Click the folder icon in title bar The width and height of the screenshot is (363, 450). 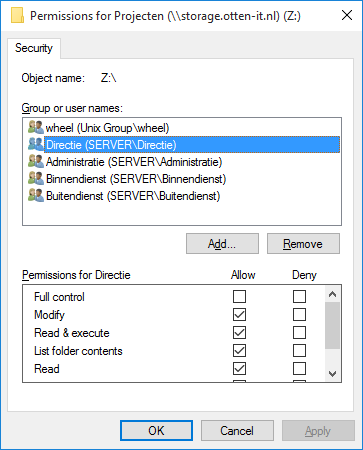[x=17, y=16]
